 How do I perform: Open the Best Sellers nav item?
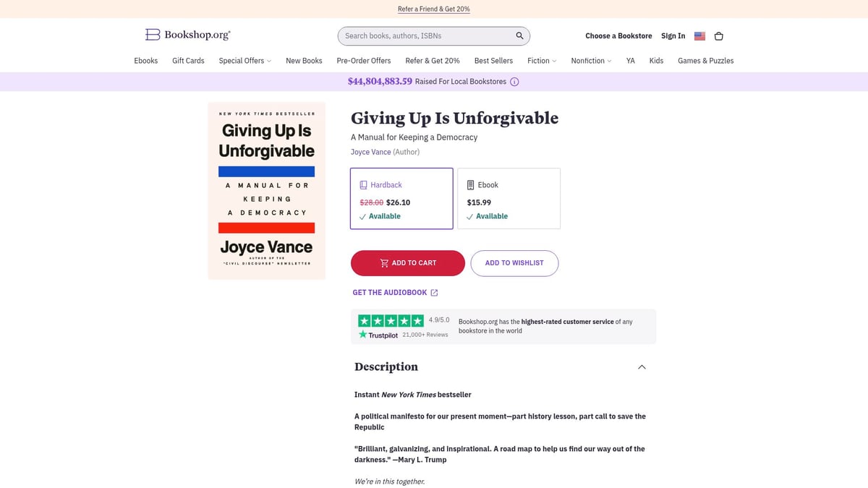493,61
